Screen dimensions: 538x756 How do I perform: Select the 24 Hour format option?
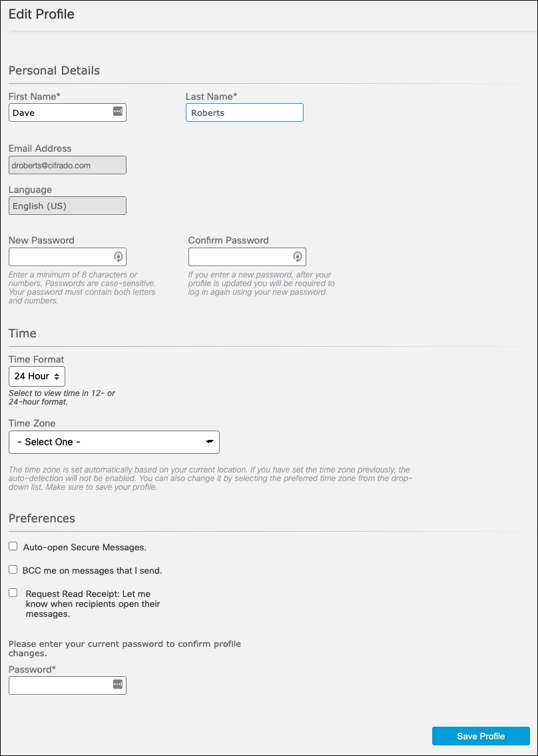coord(31,376)
